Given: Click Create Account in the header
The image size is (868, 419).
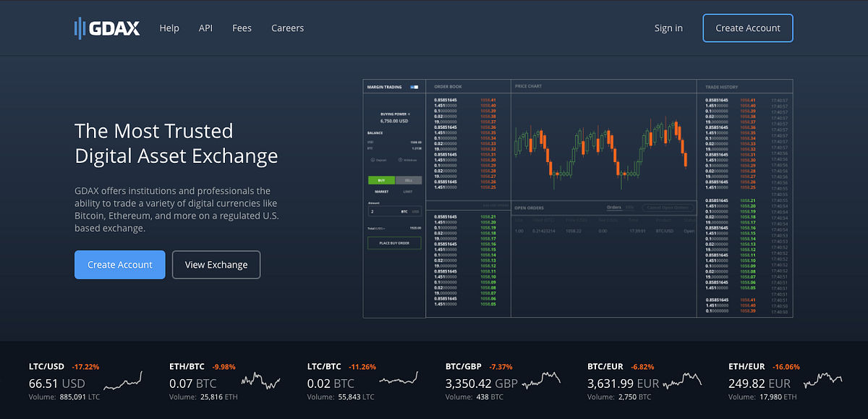Looking at the screenshot, I should [748, 28].
